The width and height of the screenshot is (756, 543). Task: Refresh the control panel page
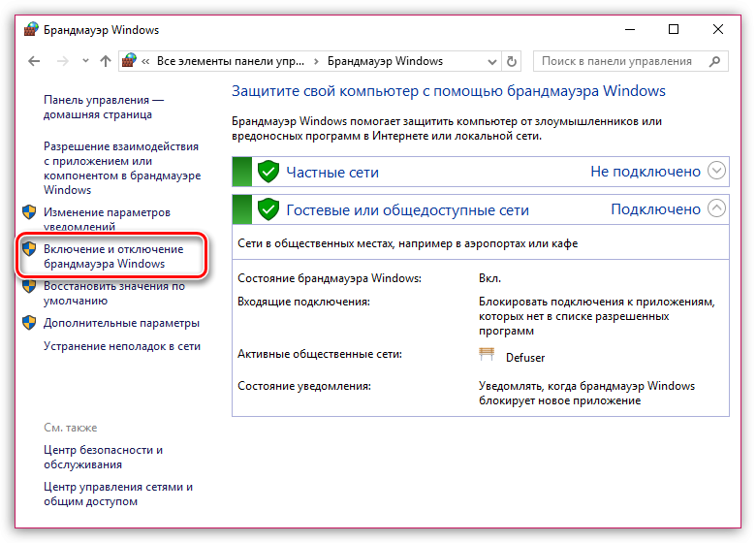point(512,61)
